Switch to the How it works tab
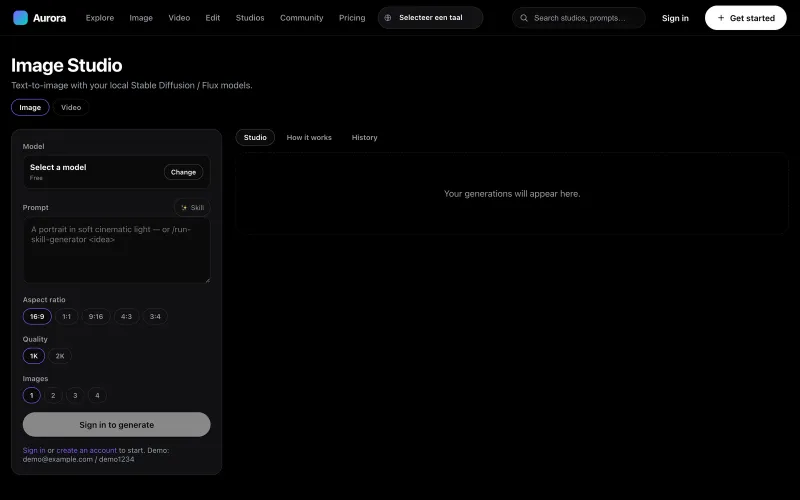800x500 pixels. 309,138
